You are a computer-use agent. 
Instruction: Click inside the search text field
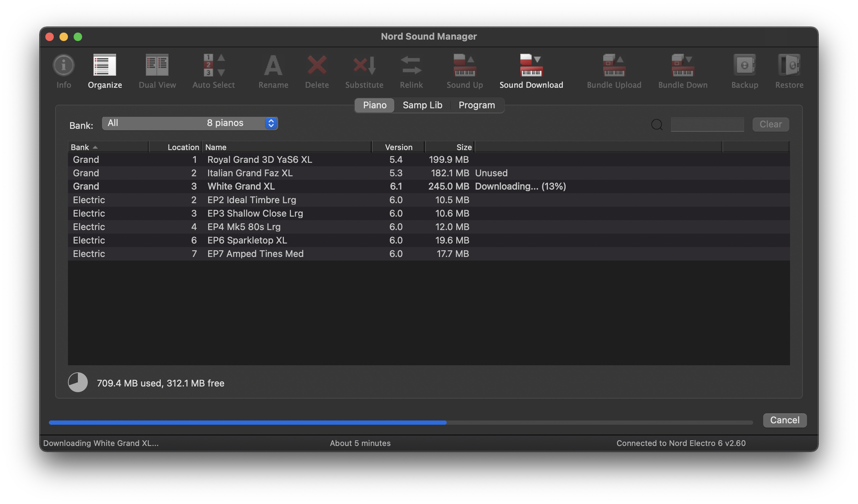(x=707, y=125)
